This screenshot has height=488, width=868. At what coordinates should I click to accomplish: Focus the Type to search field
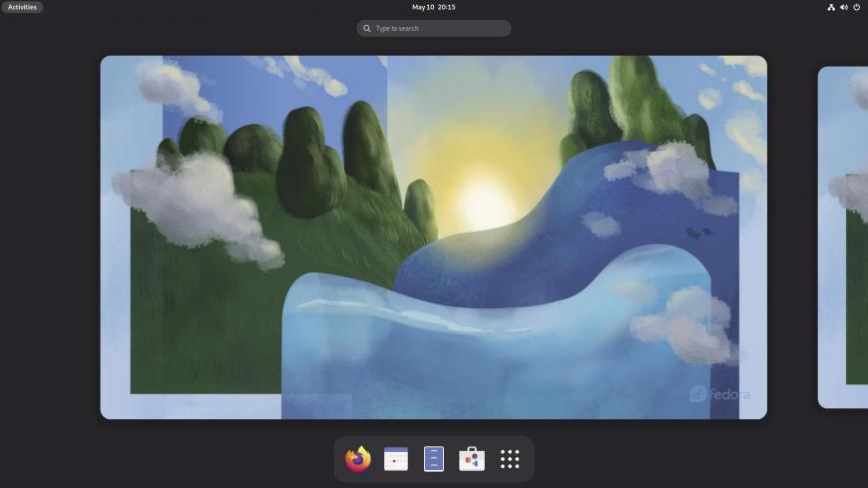click(433, 28)
